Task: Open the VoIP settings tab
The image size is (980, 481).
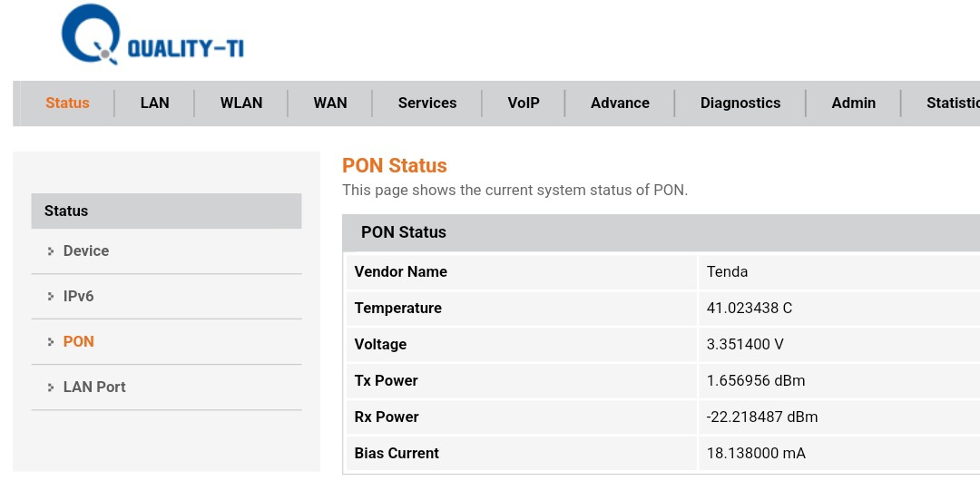Action: (x=524, y=103)
